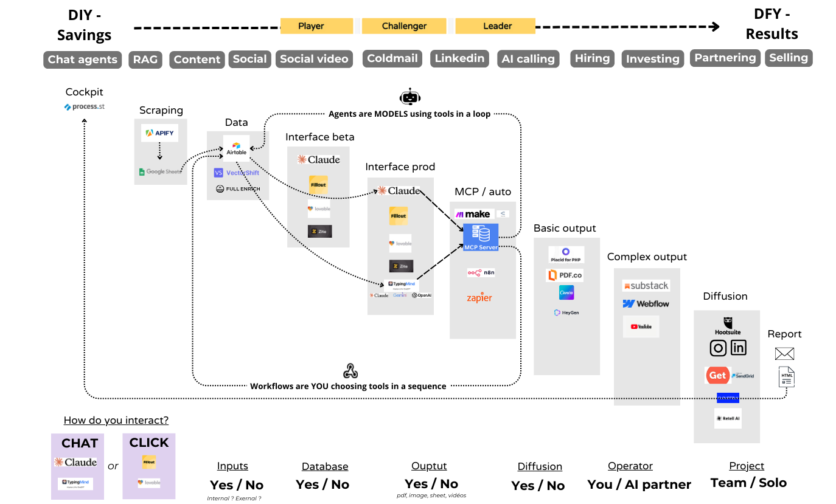Select the Selling tag
This screenshot has width=836, height=504.
(x=789, y=58)
